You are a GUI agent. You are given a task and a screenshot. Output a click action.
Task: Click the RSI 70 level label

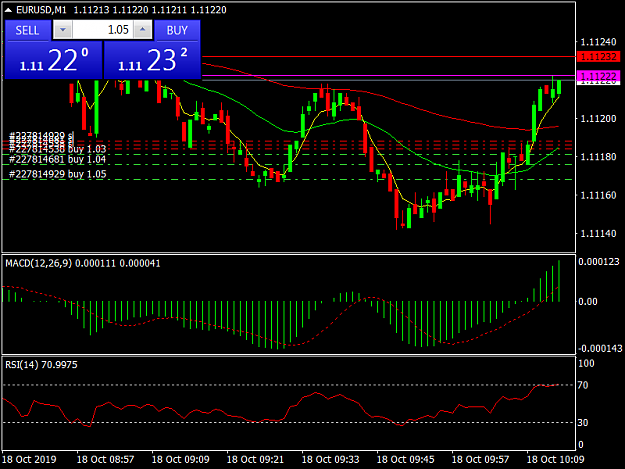[583, 385]
